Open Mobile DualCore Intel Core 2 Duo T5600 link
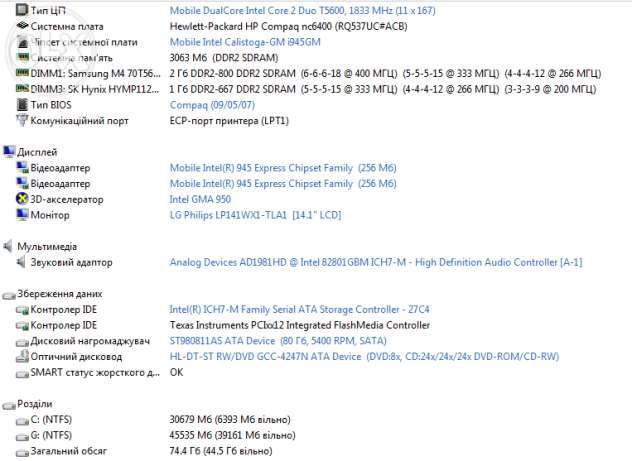Viewport: 632px width, 461px height. pos(302,10)
